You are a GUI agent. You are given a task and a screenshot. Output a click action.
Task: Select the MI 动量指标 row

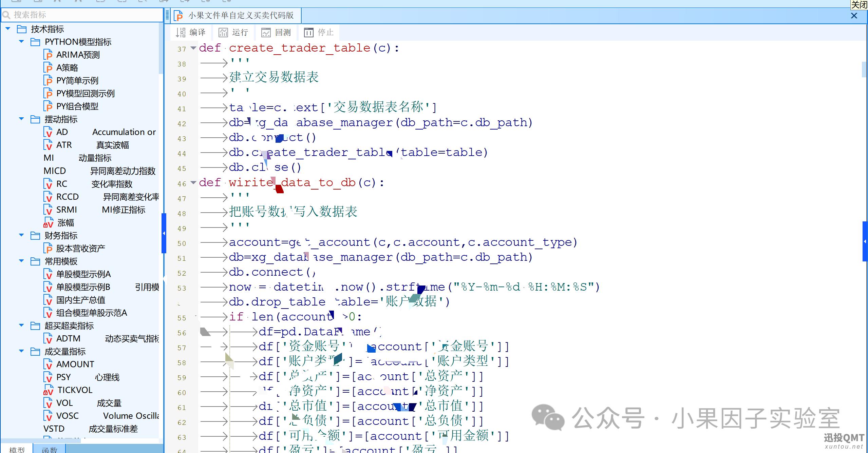[x=77, y=158]
